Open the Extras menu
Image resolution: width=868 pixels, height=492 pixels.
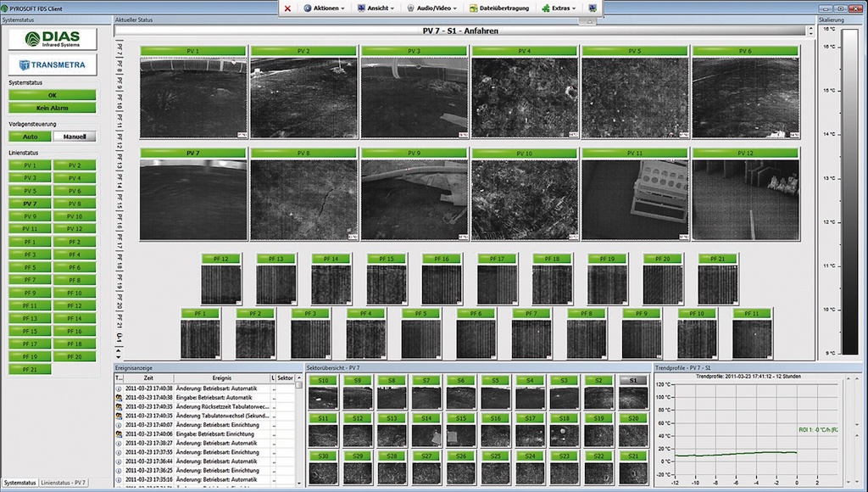559,8
